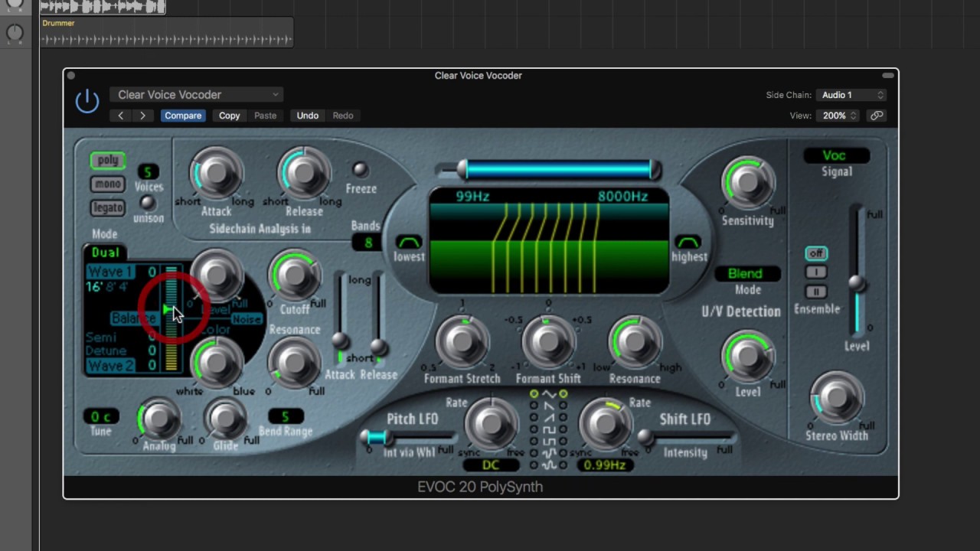This screenshot has height=551, width=980.
Task: Enable legato mode
Action: pos(108,207)
